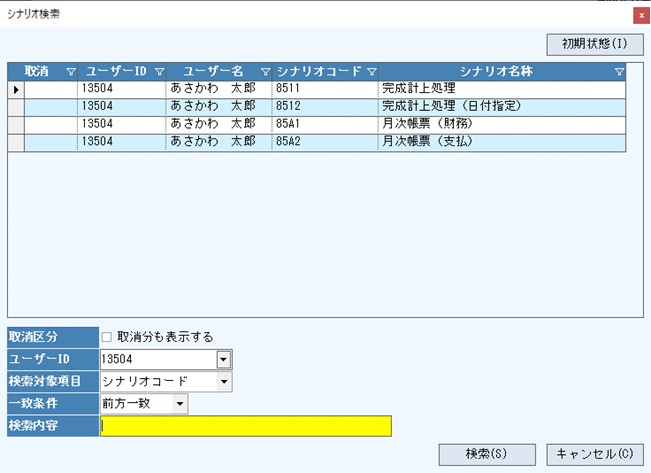
Task: Open filter icon on ユーザーID column
Action: (x=159, y=72)
